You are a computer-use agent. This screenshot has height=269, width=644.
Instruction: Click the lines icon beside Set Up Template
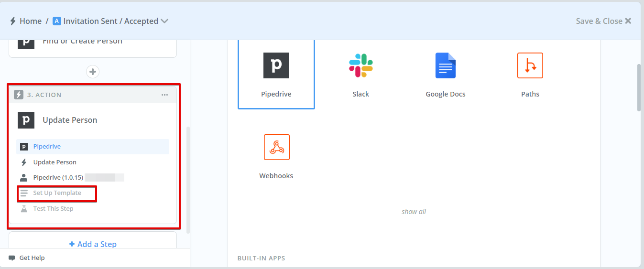point(24,193)
